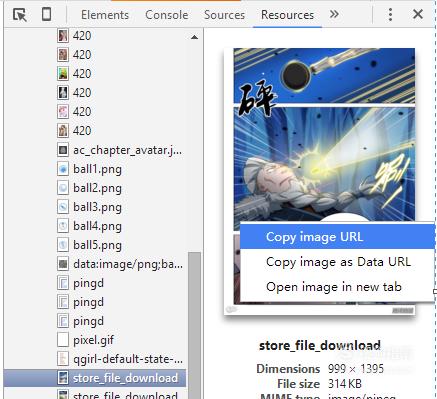
Task: Click the ball2.png file icon
Action: point(63,188)
